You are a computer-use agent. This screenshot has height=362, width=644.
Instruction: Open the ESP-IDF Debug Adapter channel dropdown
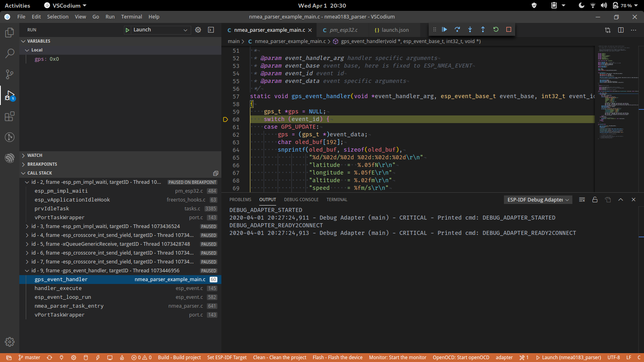click(x=538, y=199)
